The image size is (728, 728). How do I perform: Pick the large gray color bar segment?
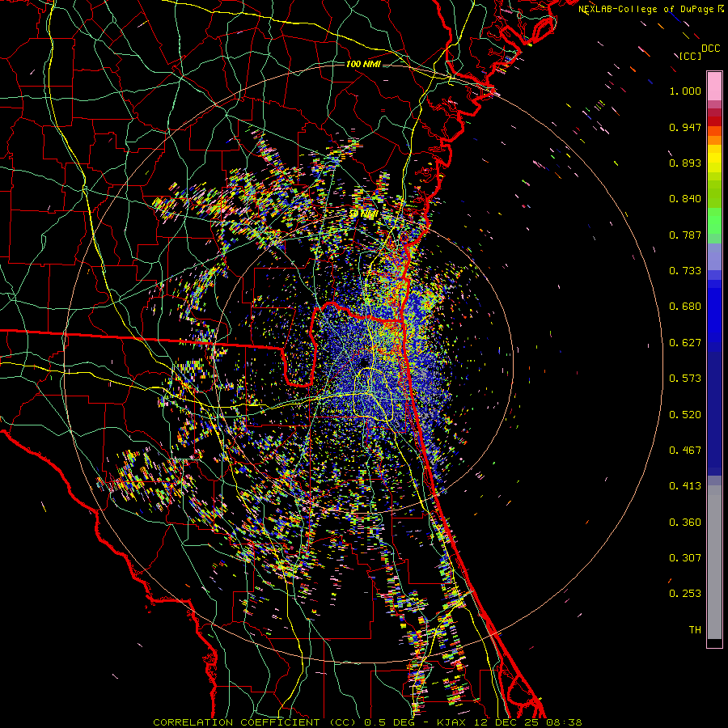tap(714, 562)
